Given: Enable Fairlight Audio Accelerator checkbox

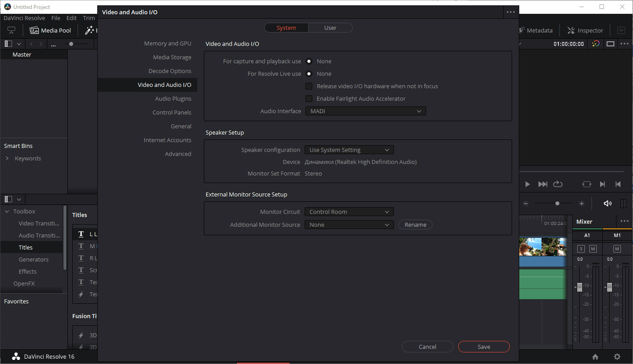Looking at the screenshot, I should click(x=309, y=98).
